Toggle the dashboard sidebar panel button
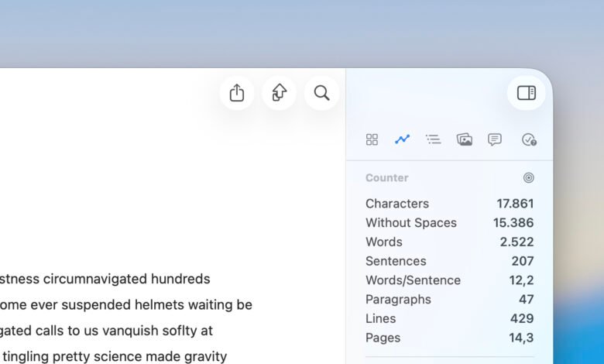This screenshot has width=604, height=364. point(527,93)
